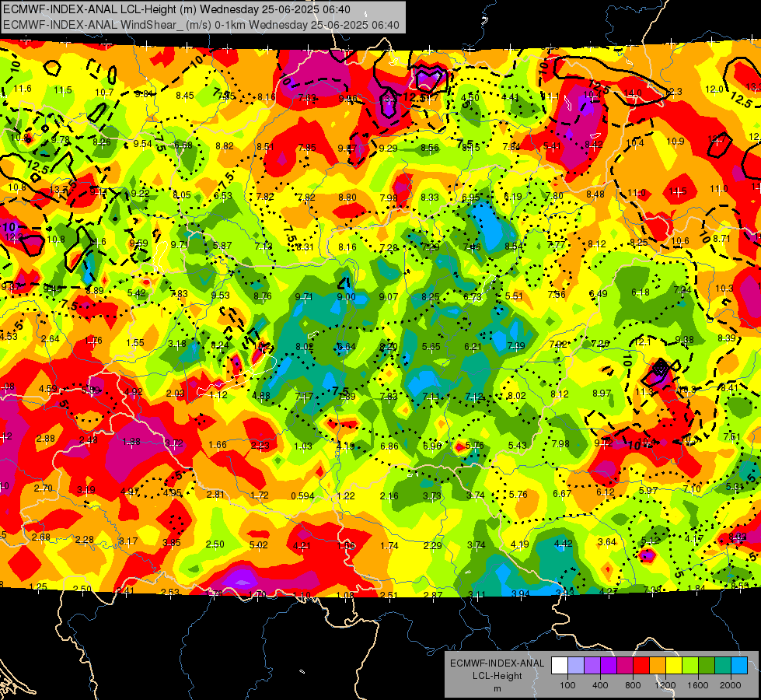Click the legend tick label 100
Viewport: 761px width, 700px height.
click(x=567, y=685)
